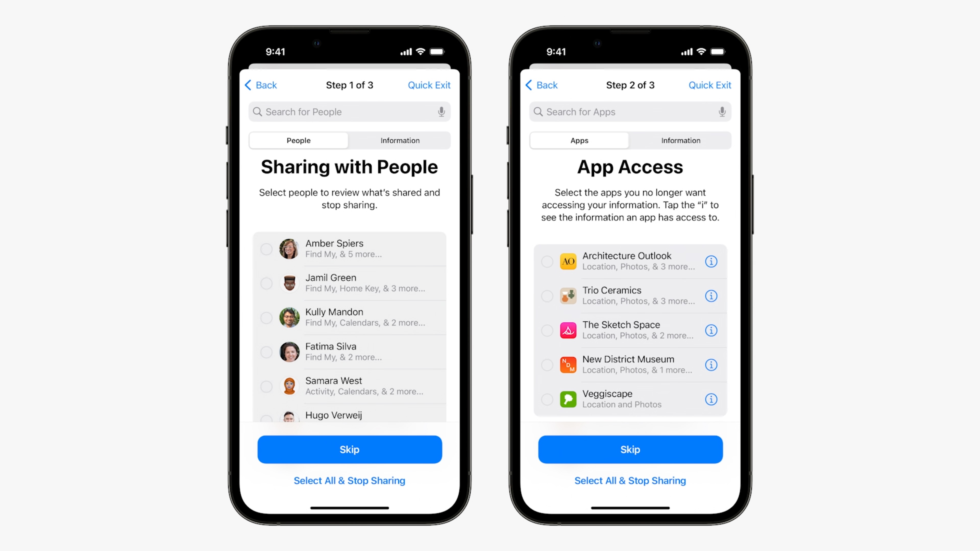Viewport: 980px width, 551px height.
Task: Switch to the Apps tab on Step 2
Action: (579, 140)
